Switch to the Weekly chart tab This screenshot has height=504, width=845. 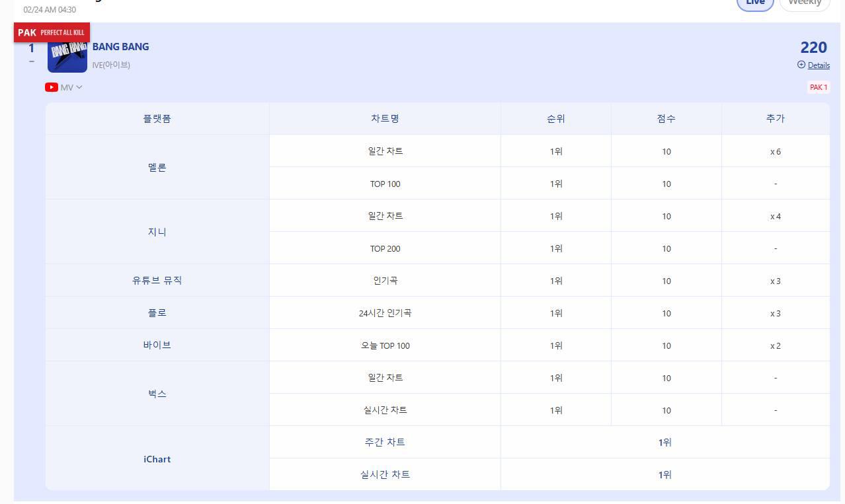tap(805, 3)
